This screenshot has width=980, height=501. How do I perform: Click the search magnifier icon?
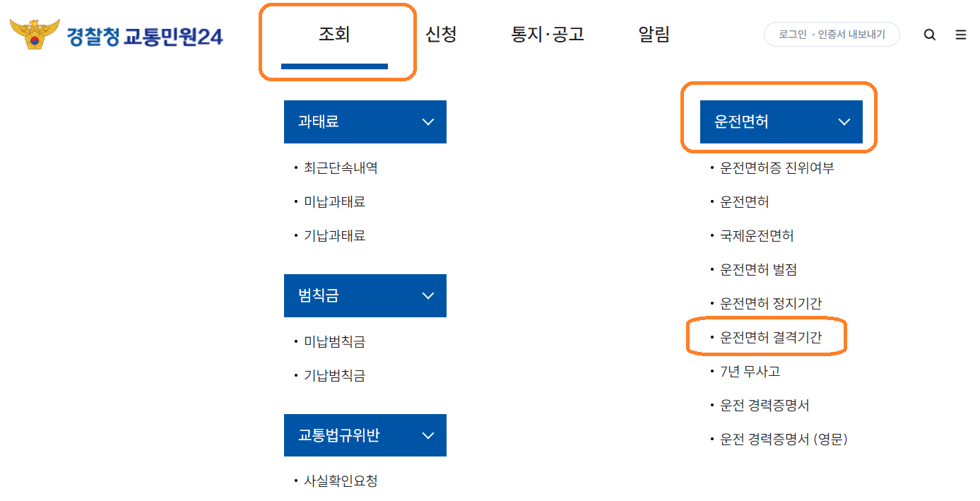(x=930, y=34)
